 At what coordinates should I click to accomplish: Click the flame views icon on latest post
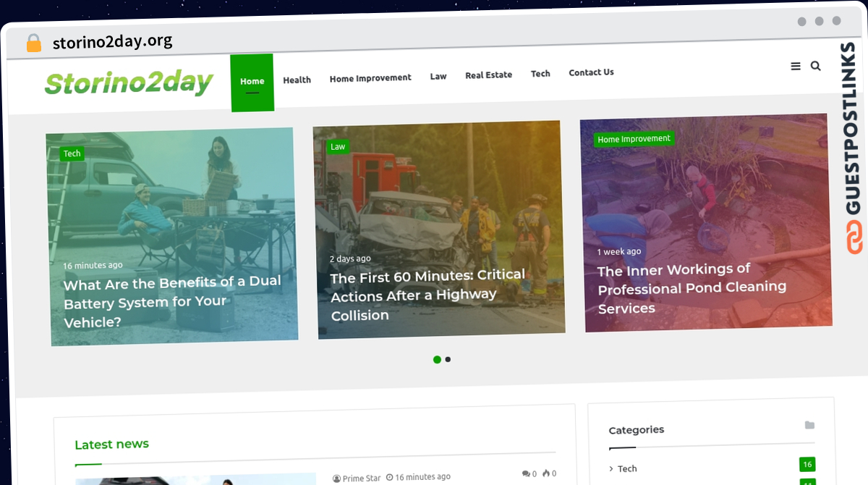(547, 473)
